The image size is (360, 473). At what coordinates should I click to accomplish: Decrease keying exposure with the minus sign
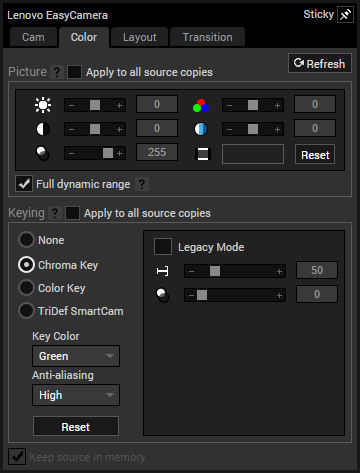click(191, 295)
